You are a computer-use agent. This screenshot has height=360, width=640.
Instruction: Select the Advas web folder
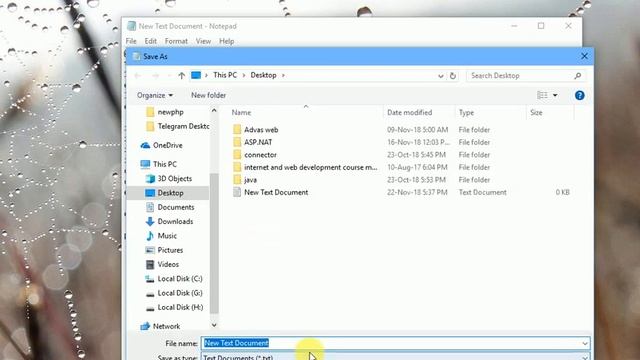click(261, 130)
